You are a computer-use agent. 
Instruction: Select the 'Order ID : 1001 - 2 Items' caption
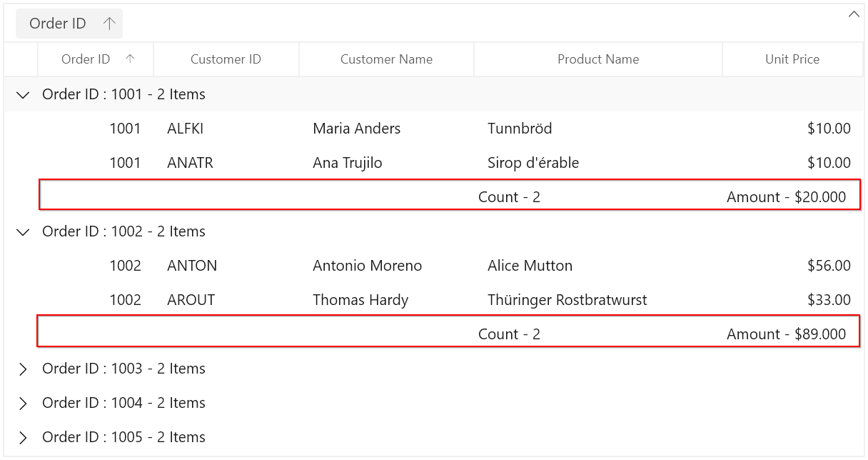(123, 94)
